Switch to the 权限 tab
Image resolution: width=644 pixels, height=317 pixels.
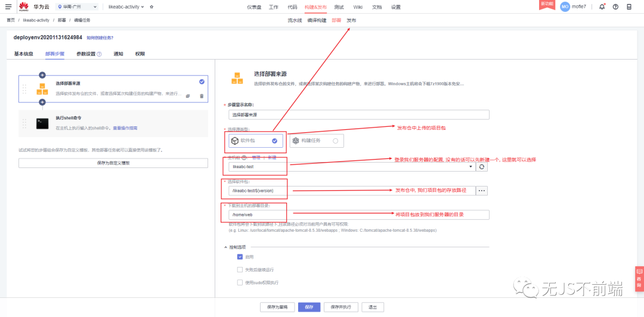[x=140, y=54]
